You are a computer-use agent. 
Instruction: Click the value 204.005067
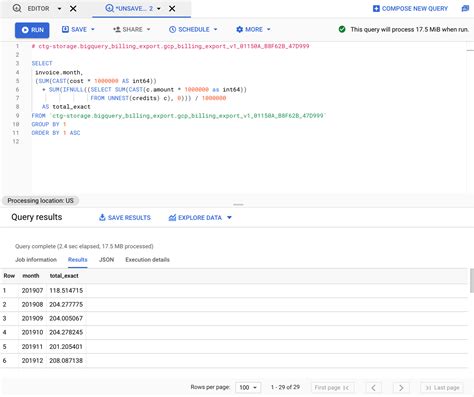(66, 319)
